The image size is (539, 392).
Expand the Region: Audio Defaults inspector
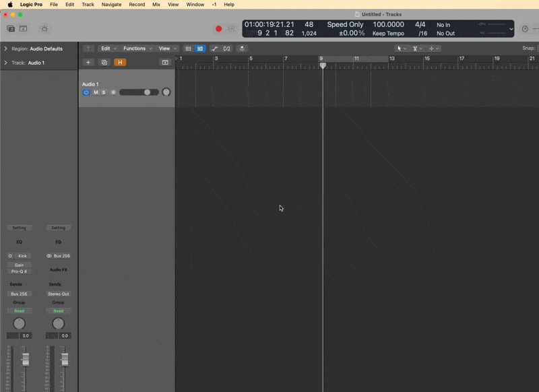6,48
